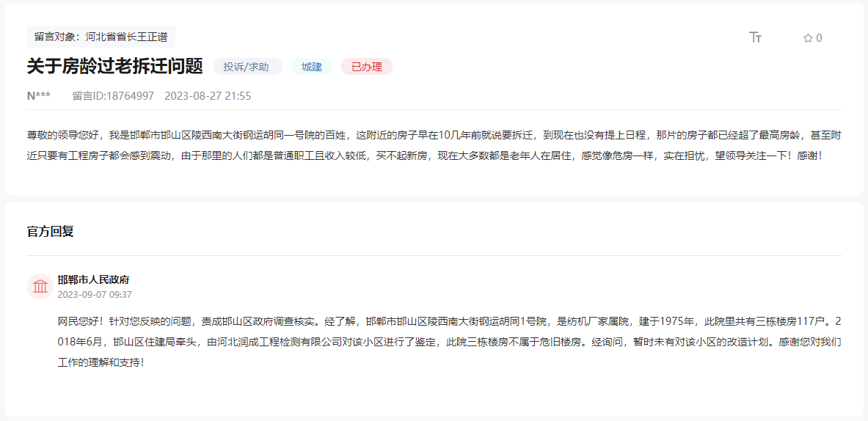Click the title 关于房龄过老拆迁问题
Viewport: 868px width, 421px height.
coord(116,67)
